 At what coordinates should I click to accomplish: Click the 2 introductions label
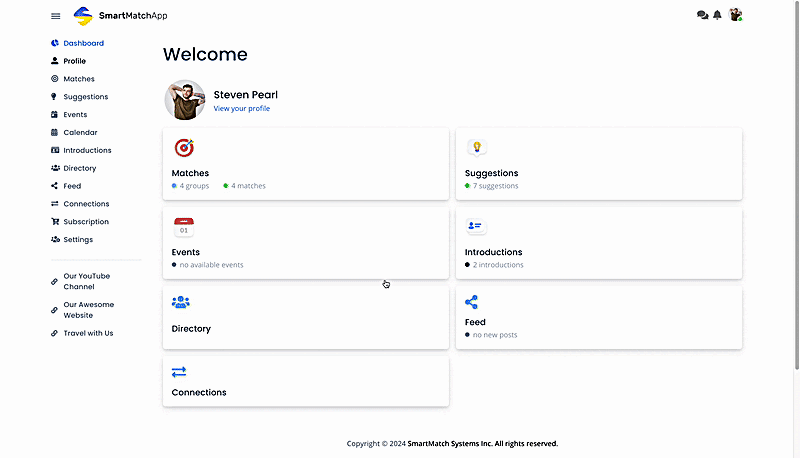click(x=498, y=265)
